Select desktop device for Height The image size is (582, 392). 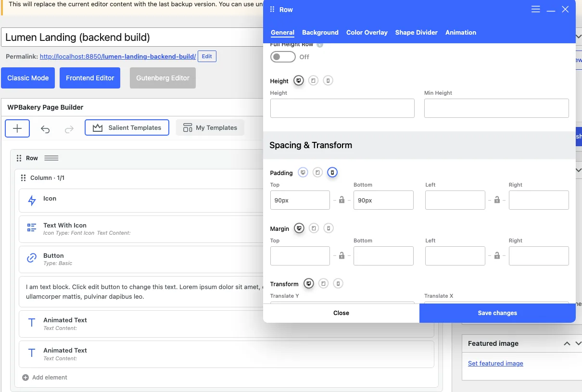pos(299,80)
